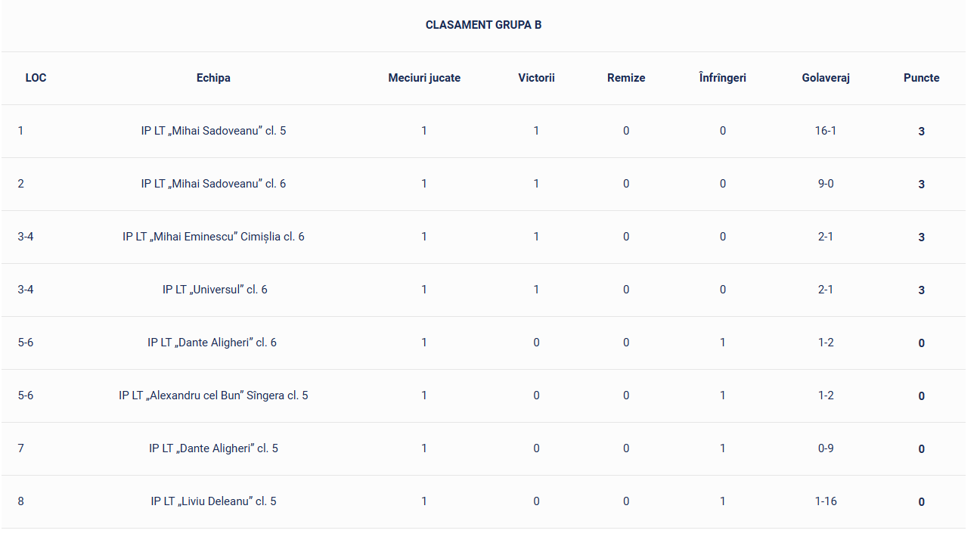This screenshot has width=980, height=549.
Task: Click IP LT „Universul” cl. 6 team
Action: tap(215, 290)
